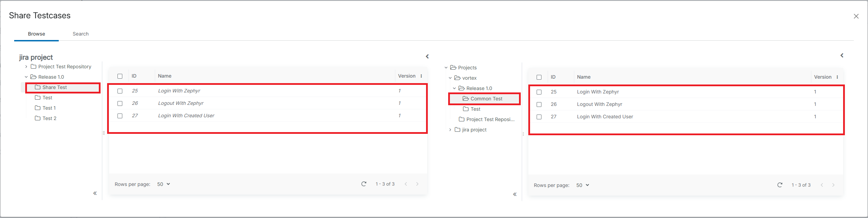Expand the Project Test Repository folder
This screenshot has height=218, width=868.
(26, 67)
